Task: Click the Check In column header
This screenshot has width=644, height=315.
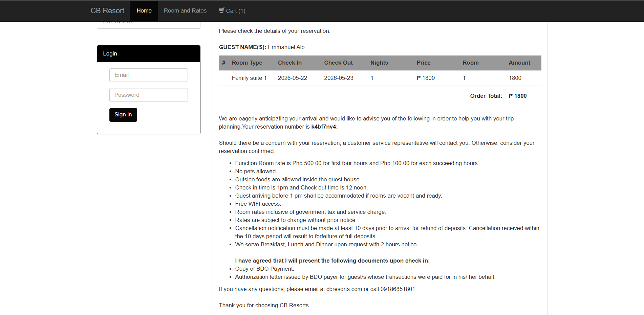Action: pyautogui.click(x=289, y=63)
